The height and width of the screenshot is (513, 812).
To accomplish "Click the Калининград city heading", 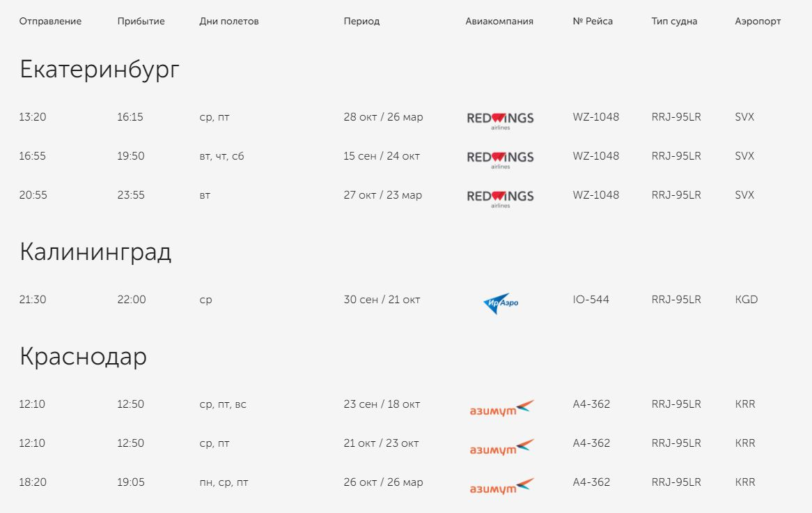I will (95, 252).
